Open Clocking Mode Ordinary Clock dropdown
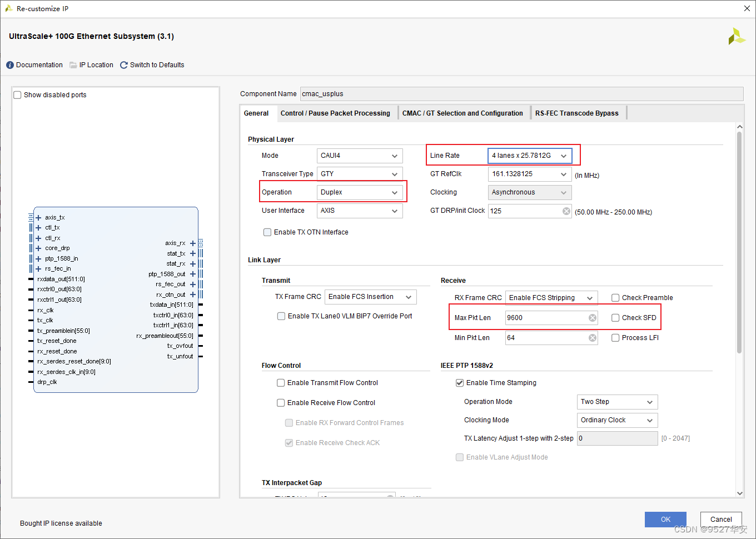This screenshot has width=756, height=539. coord(617,420)
